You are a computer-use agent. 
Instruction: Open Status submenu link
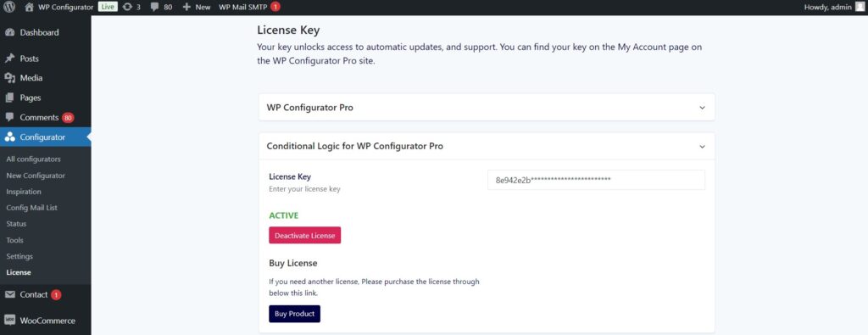[x=16, y=224]
